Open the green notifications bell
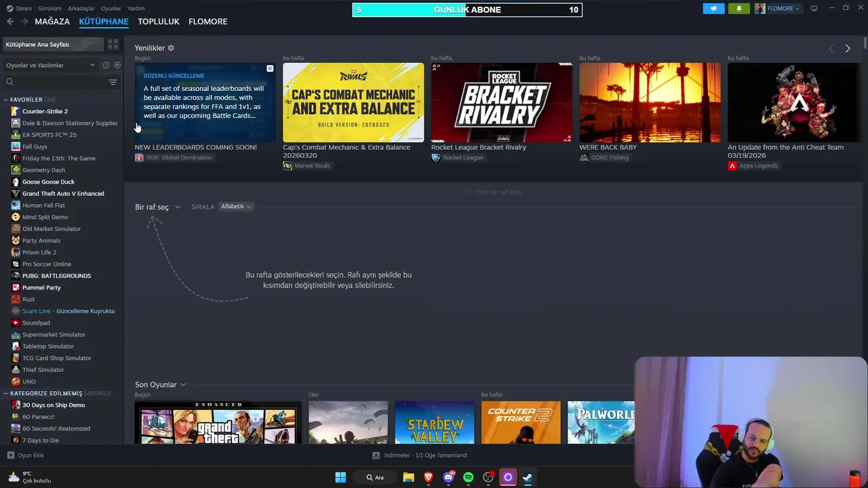The image size is (868, 488). (738, 9)
